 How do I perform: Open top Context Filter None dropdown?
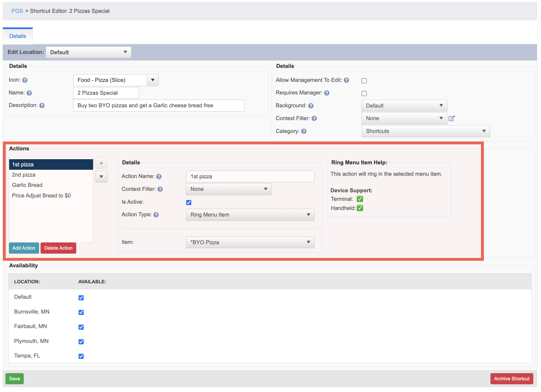click(404, 118)
